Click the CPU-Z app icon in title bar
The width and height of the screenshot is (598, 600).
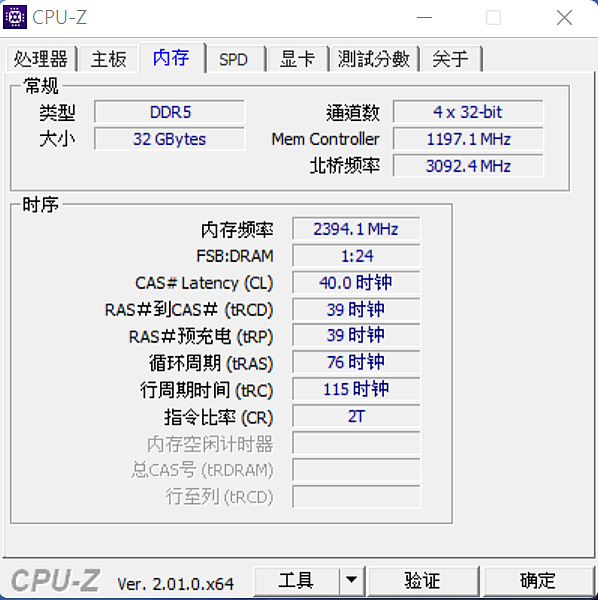click(15, 17)
